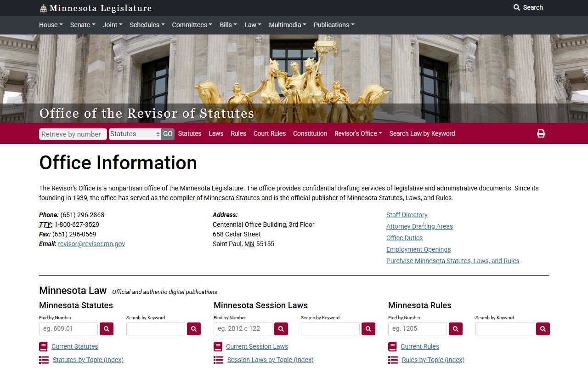The height and width of the screenshot is (368, 588).
Task: Click the book icon beside Current Rules
Action: 393,346
